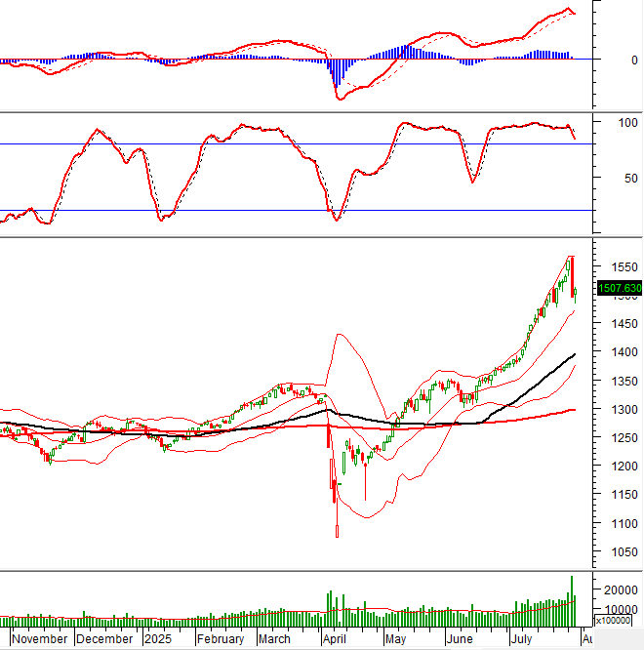Click the April label on time axis
The height and width of the screenshot is (650, 644).
[334, 639]
